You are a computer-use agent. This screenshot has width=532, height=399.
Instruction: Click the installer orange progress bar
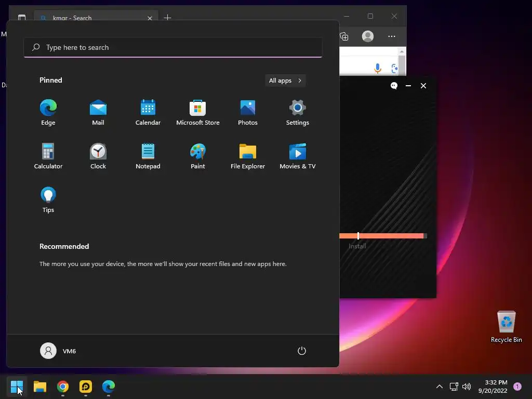pyautogui.click(x=383, y=236)
